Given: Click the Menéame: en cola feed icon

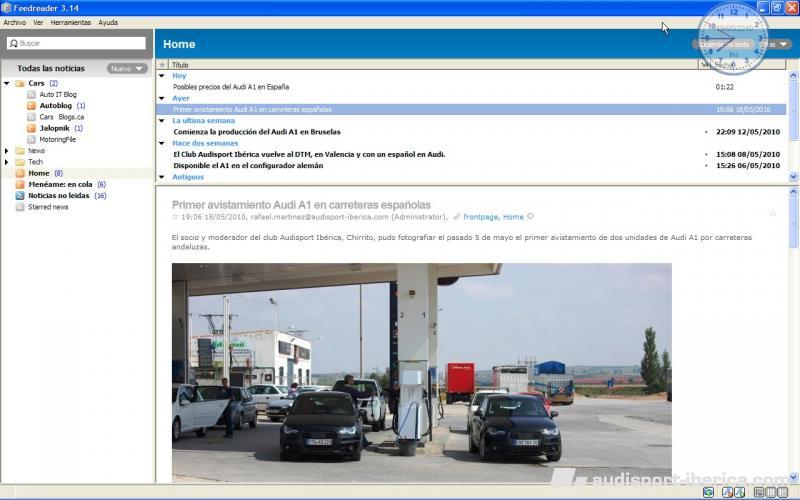Looking at the screenshot, I should point(20,184).
